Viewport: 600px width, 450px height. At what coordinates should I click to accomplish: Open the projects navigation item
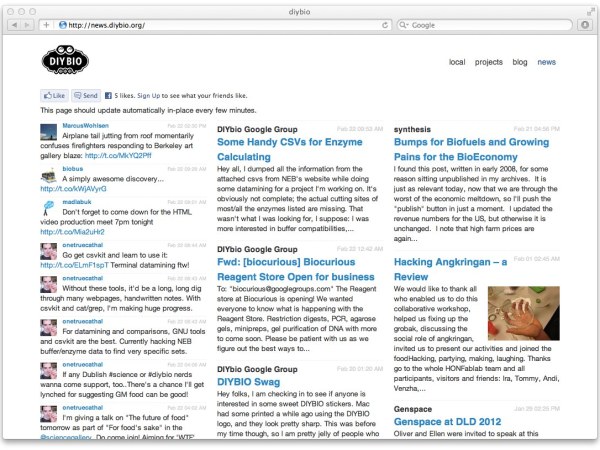click(489, 62)
